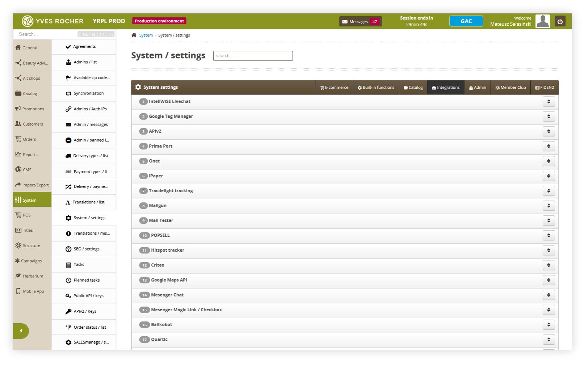The height and width of the screenshot is (366, 588).
Task: Expand Google Tag Manager row
Action: [x=549, y=117]
